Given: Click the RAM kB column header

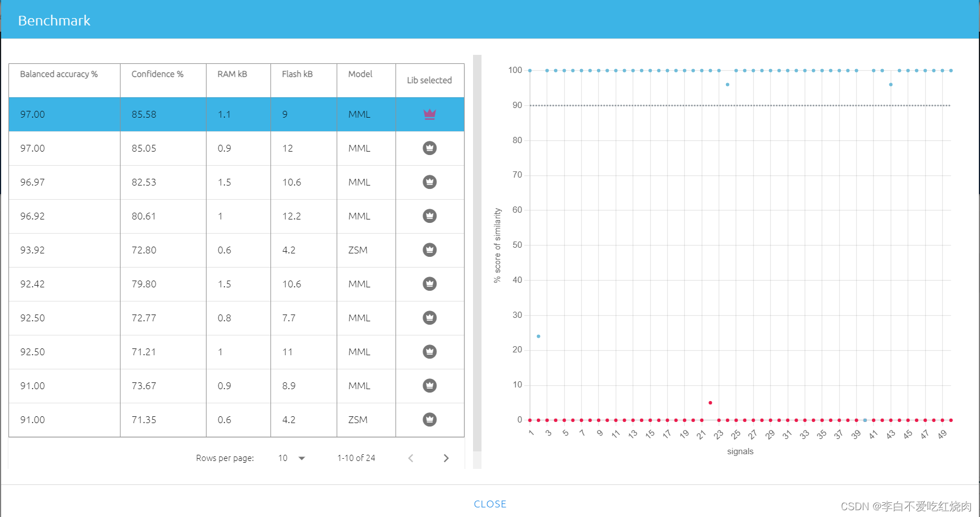Looking at the screenshot, I should (232, 74).
